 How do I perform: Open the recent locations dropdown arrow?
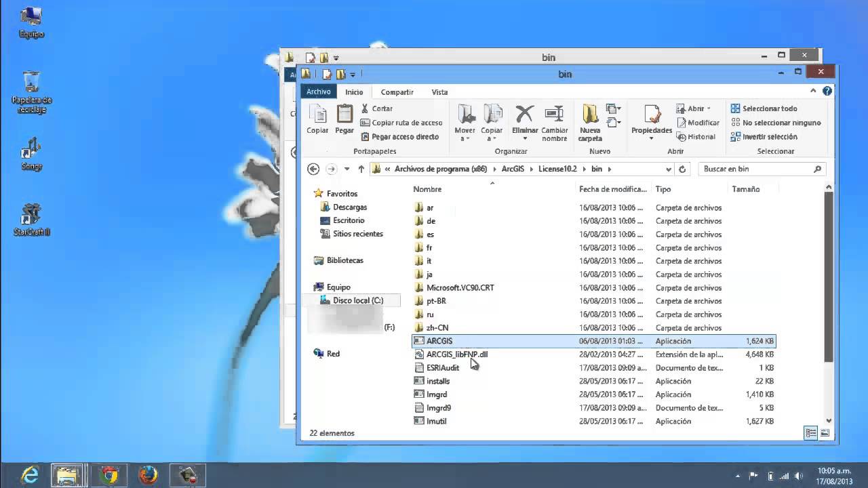pos(347,169)
